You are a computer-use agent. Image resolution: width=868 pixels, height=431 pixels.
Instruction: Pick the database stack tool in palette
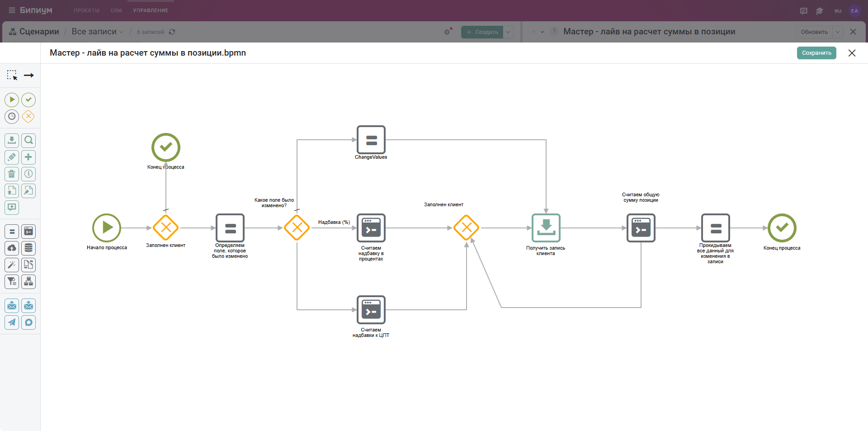pos(28,248)
